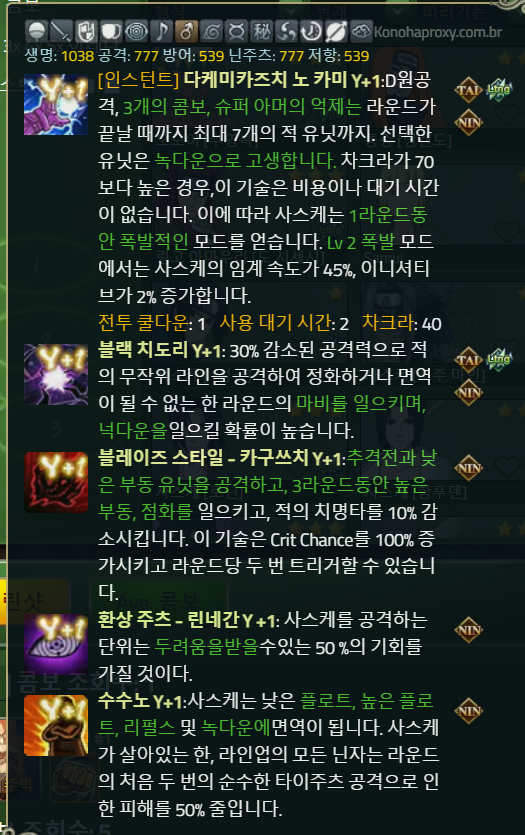This screenshot has height=835, width=525.
Task: Toggle favorite heart beside first skill's NIN badge
Action: click(507, 113)
